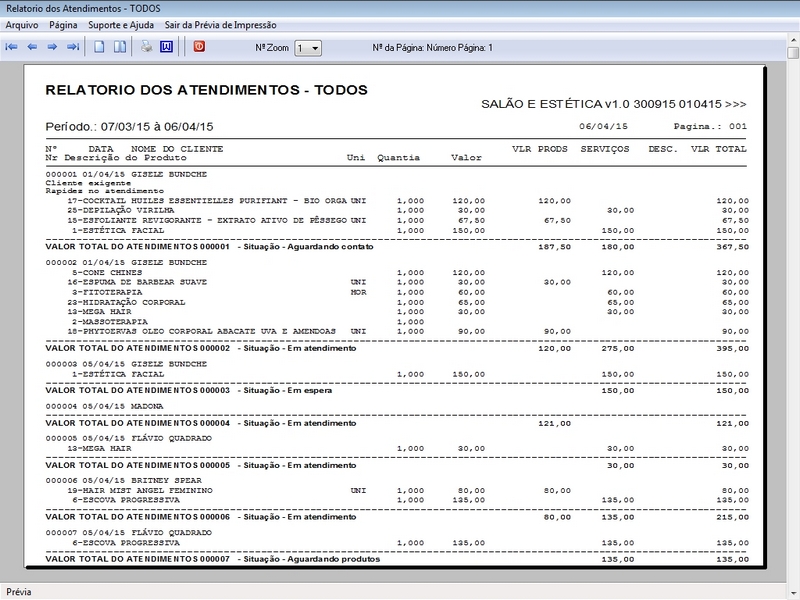Jump to last page arrow icon

click(x=73, y=47)
